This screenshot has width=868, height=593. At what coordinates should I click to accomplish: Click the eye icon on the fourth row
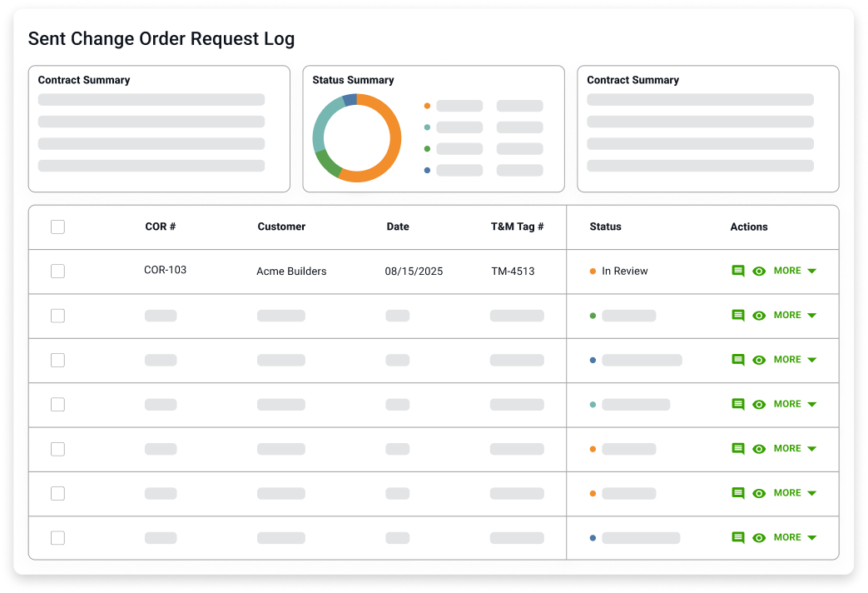tap(759, 404)
